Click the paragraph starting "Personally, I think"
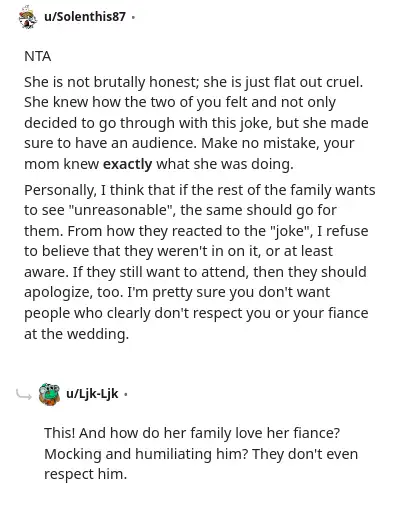This screenshot has height=510, width=400. 200,262
